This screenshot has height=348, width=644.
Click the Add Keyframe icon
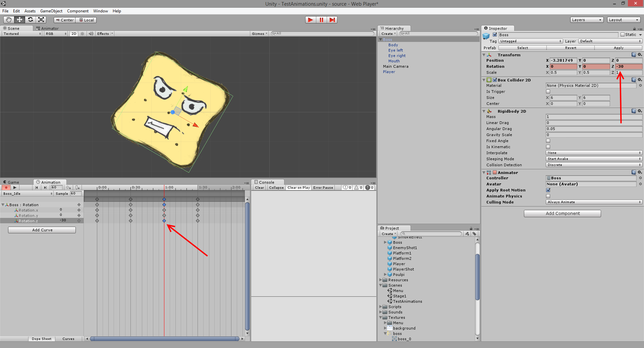click(68, 188)
